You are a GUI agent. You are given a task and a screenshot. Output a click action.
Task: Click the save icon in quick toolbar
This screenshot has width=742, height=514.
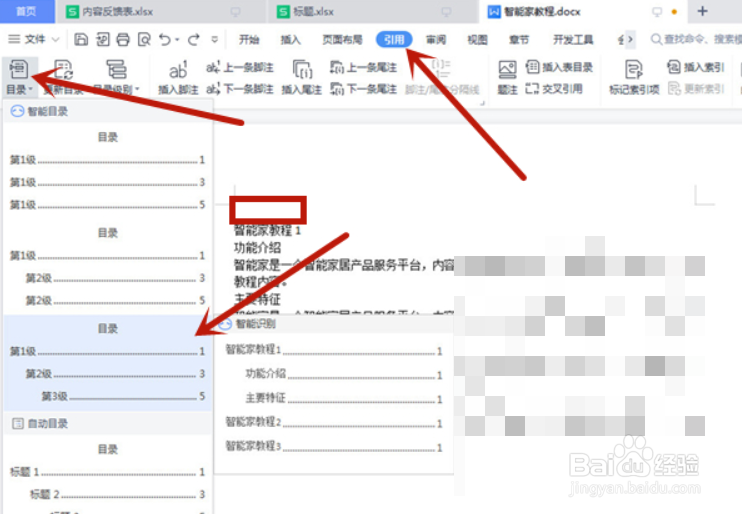pos(81,39)
